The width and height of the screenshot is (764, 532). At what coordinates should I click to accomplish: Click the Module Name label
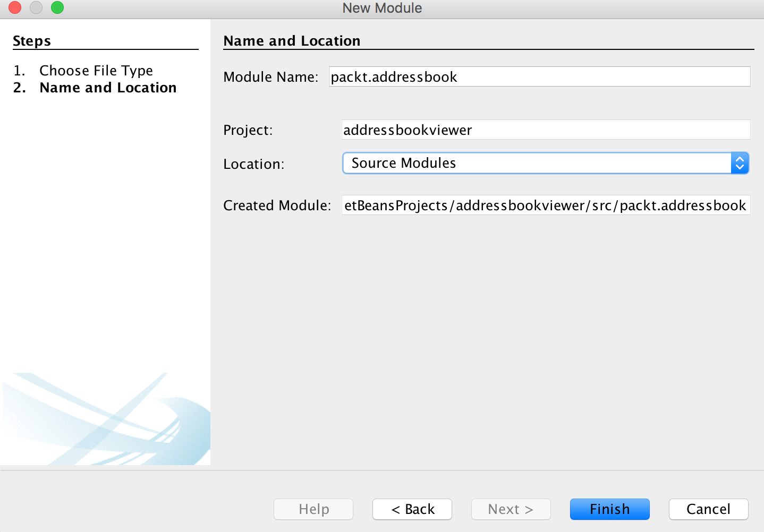point(270,77)
